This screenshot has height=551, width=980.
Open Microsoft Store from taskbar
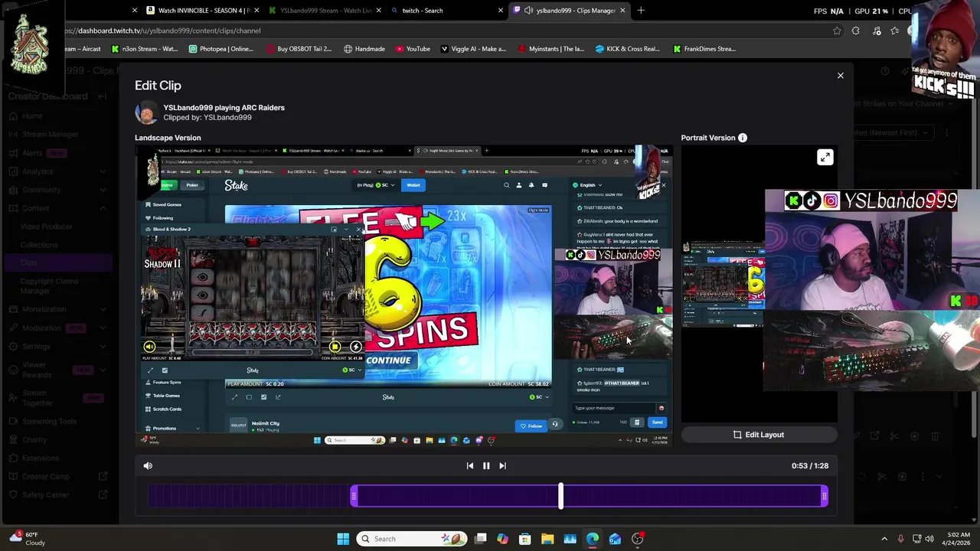pyautogui.click(x=525, y=539)
